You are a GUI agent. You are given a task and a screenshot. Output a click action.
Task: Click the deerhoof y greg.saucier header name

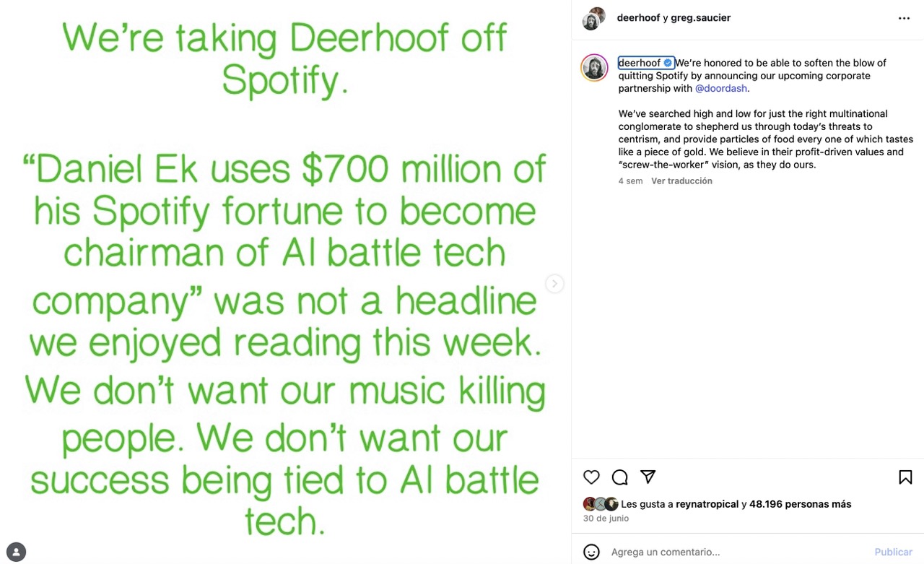coord(674,17)
